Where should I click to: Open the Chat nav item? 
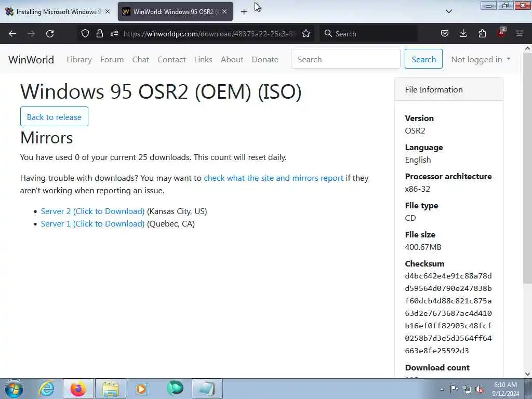[140, 59]
